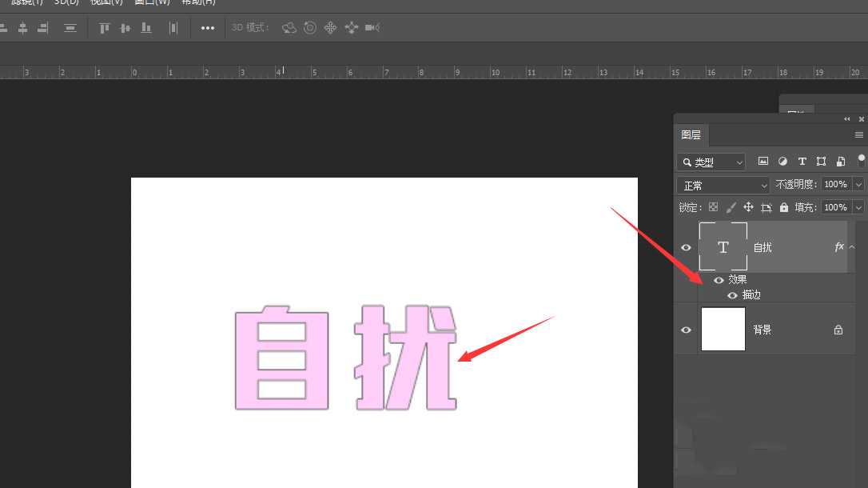Image resolution: width=868 pixels, height=488 pixels.
Task: Enable lock transparent pixels
Action: [714, 207]
